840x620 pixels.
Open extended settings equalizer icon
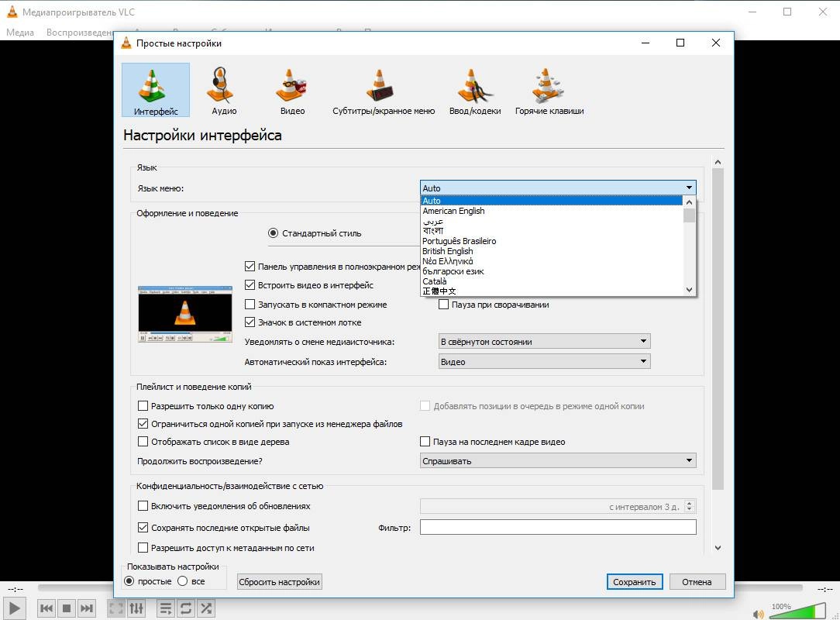pos(136,608)
